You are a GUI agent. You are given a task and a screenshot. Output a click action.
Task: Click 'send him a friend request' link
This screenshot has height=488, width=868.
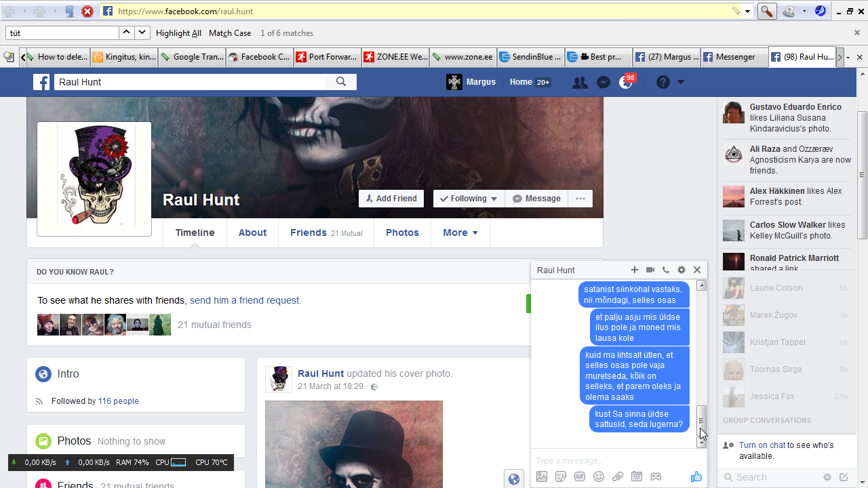245,300
